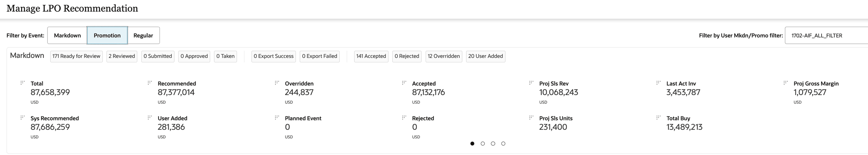Click the Markdown section heading
Viewport: 868px width, 155px height.
27,56
